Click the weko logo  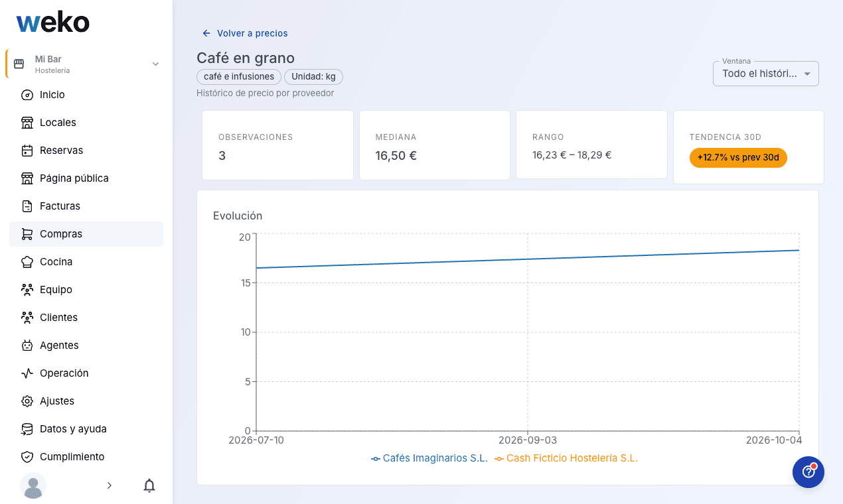point(52,23)
